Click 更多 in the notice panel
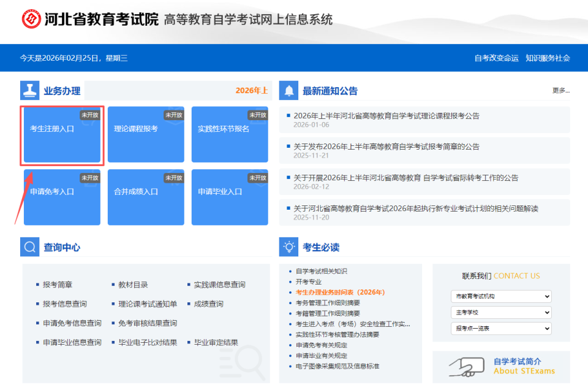 pyautogui.click(x=558, y=90)
